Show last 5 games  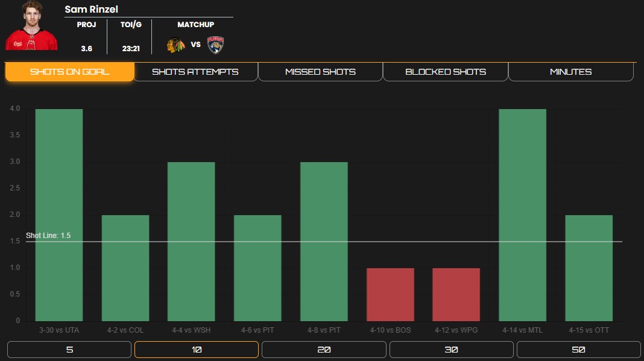[69, 350]
